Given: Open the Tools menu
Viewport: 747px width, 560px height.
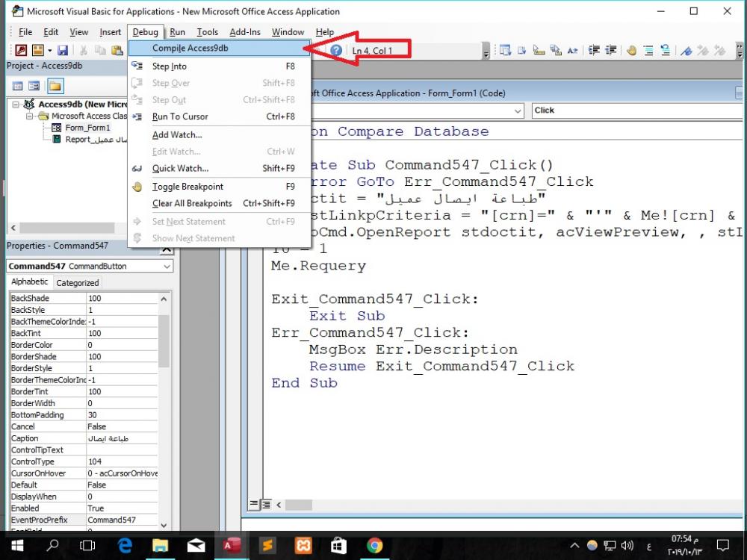Looking at the screenshot, I should click(x=207, y=32).
